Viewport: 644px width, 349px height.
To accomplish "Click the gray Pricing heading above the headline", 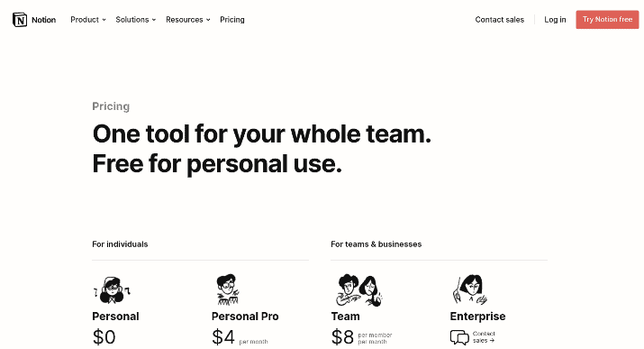I will (x=111, y=106).
